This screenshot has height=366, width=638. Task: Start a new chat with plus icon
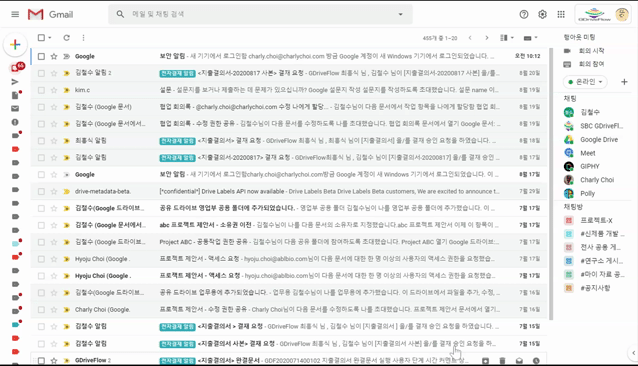[624, 82]
